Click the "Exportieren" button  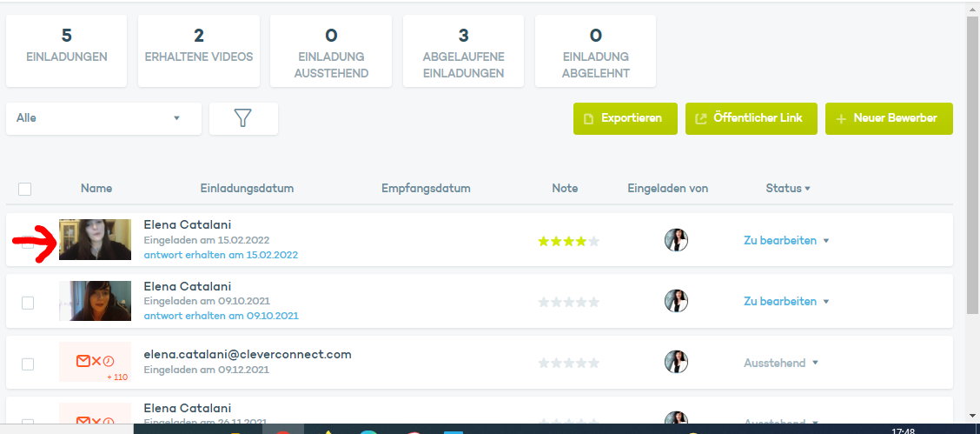[x=625, y=118]
